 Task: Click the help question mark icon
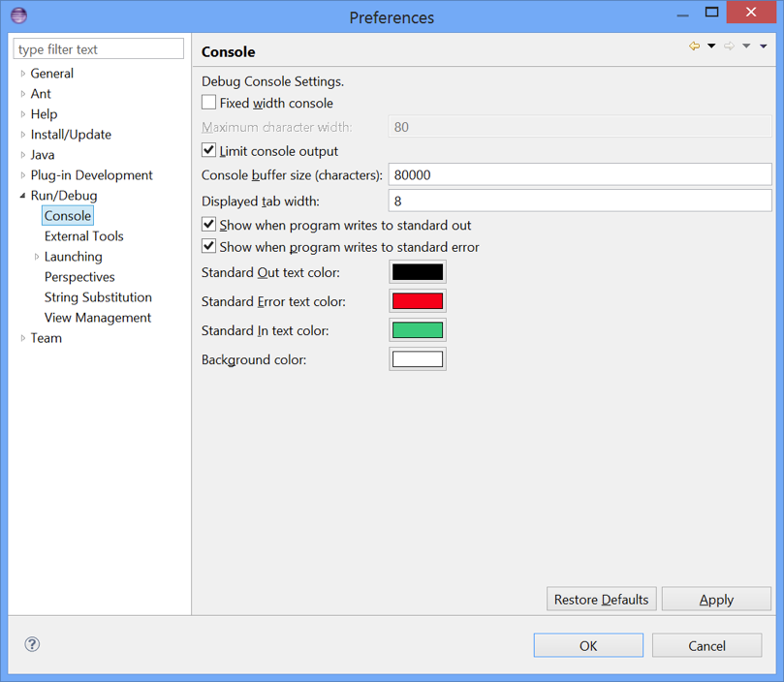click(32, 644)
